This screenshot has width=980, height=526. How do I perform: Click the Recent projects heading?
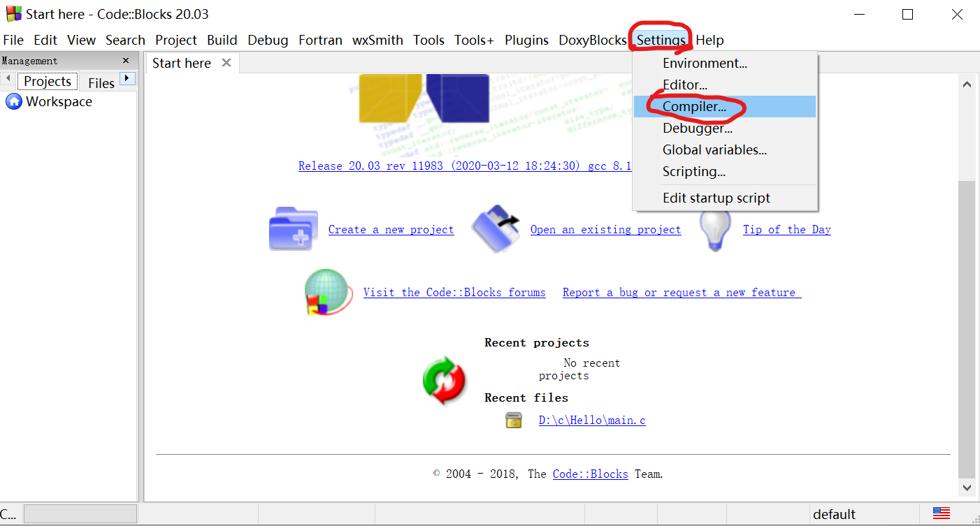pyautogui.click(x=537, y=342)
